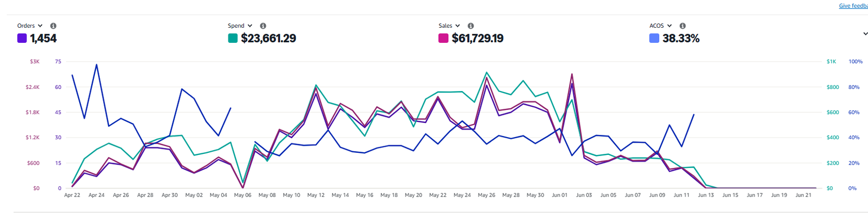The width and height of the screenshot is (868, 214).
Task: Click the Sales total $61,729.19
Action: pos(477,38)
